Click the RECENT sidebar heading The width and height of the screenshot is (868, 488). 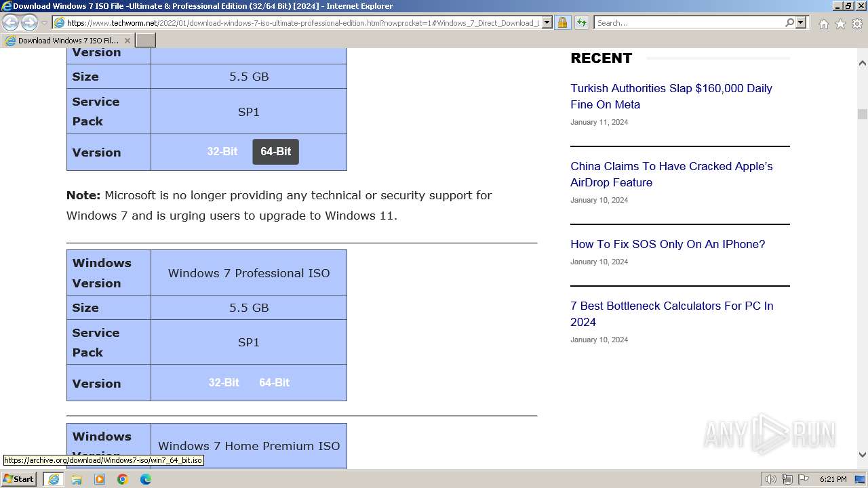tap(601, 58)
